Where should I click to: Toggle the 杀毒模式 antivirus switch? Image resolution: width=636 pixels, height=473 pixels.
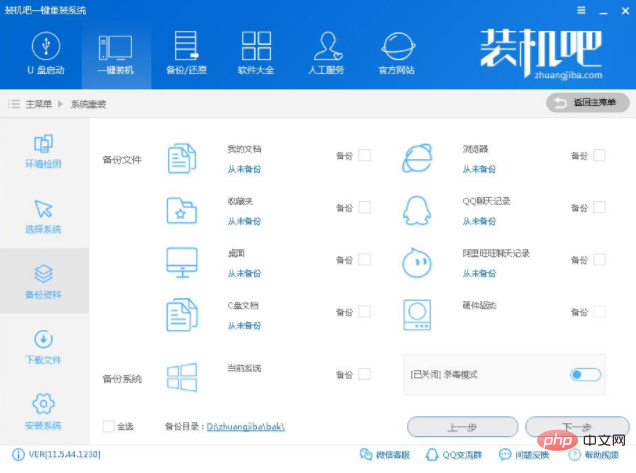tap(585, 374)
